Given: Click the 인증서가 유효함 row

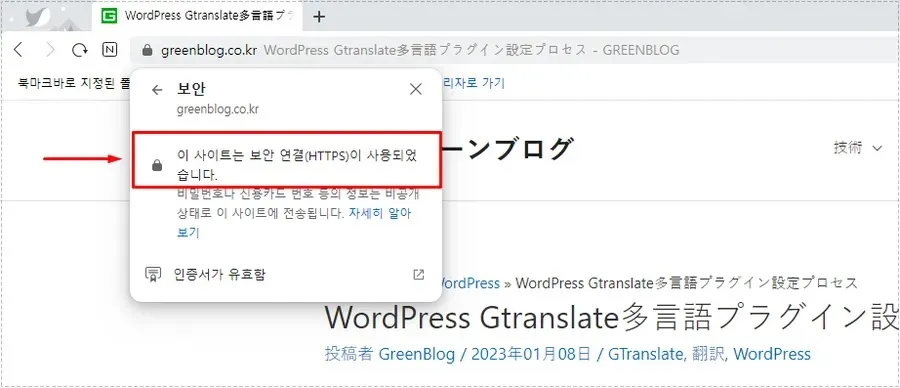Looking at the screenshot, I should coord(285,274).
